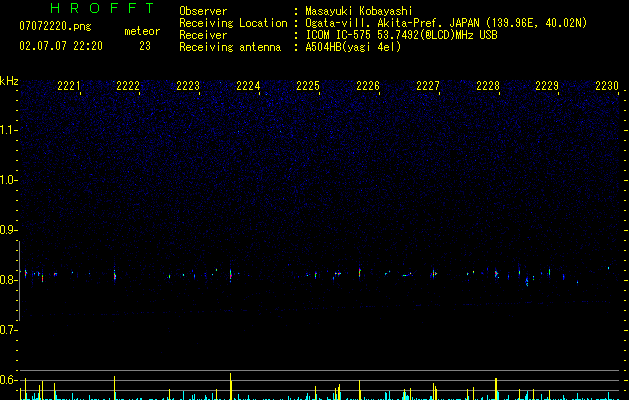Click the 1.1 frequency axis label
The height and width of the screenshot is (400, 629).
[8, 130]
